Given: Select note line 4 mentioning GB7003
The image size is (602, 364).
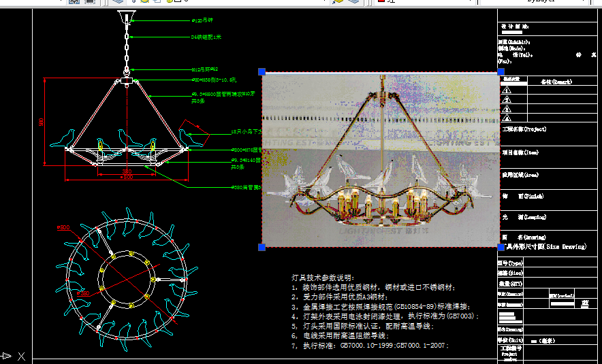Looking at the screenshot, I should (x=385, y=316).
